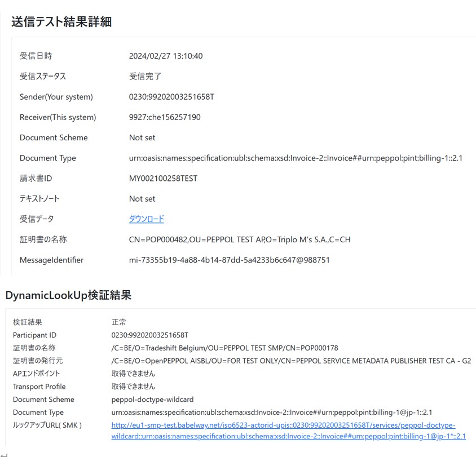Click the 取得できません value beside Transport Profile
The width and height of the screenshot is (476, 457).
pos(133,387)
